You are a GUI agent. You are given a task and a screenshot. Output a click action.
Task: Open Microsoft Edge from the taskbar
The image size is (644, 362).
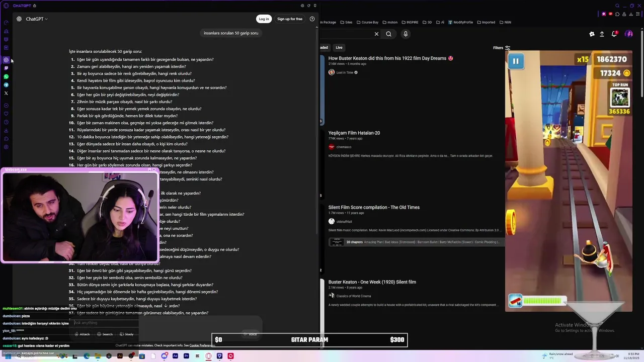click(x=87, y=356)
